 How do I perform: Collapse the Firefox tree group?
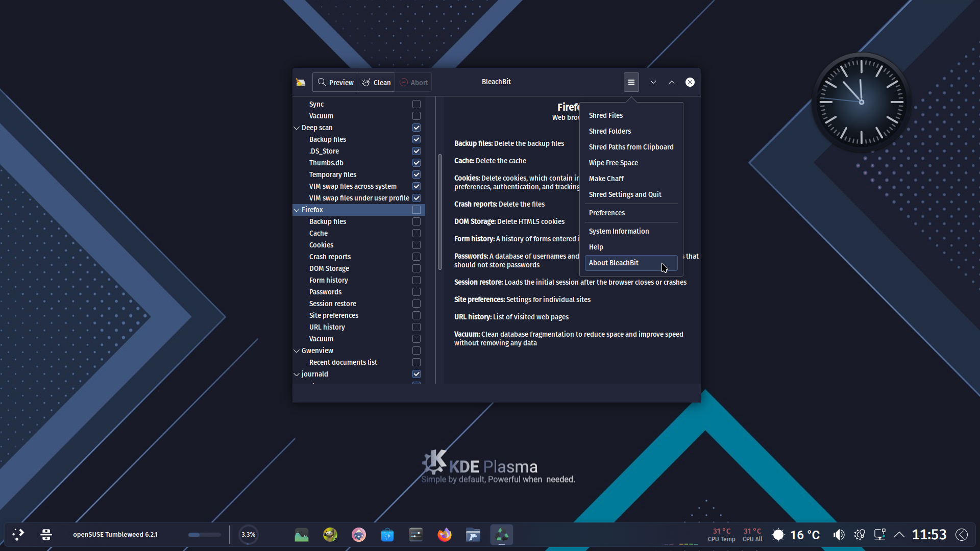tap(297, 210)
